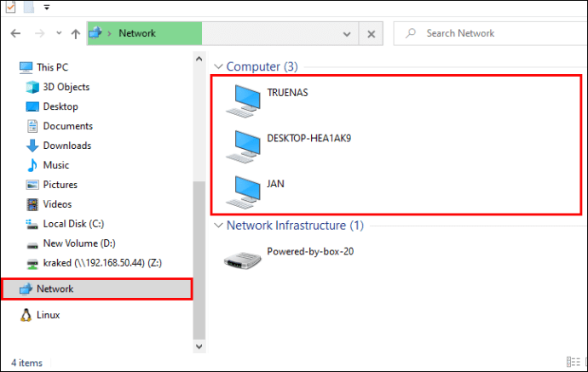Image resolution: width=588 pixels, height=372 pixels.
Task: Open the TRUENAS computer icon
Action: (245, 100)
